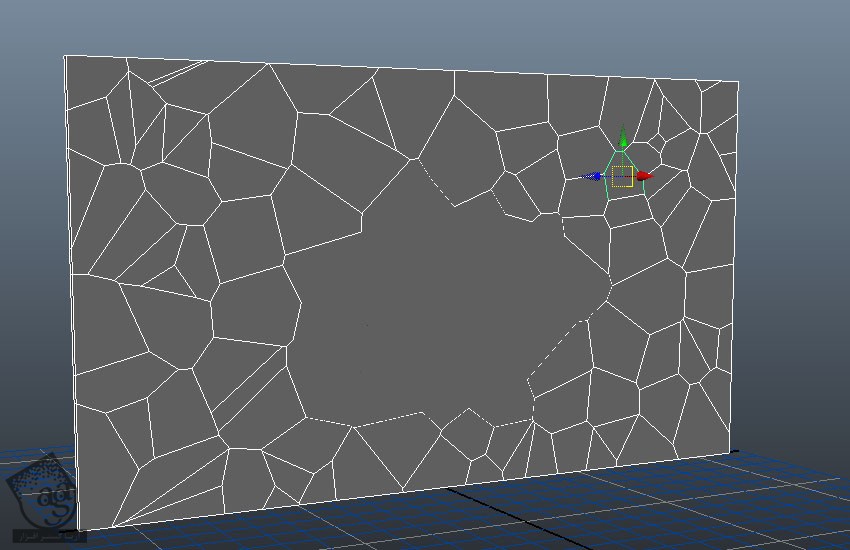This screenshot has width=850, height=550.
Task: Grab the yellow center square of the manipulator
Action: 622,176
